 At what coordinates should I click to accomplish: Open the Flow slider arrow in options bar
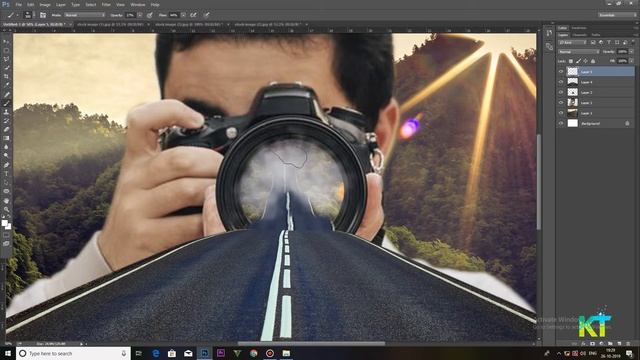pyautogui.click(x=183, y=15)
